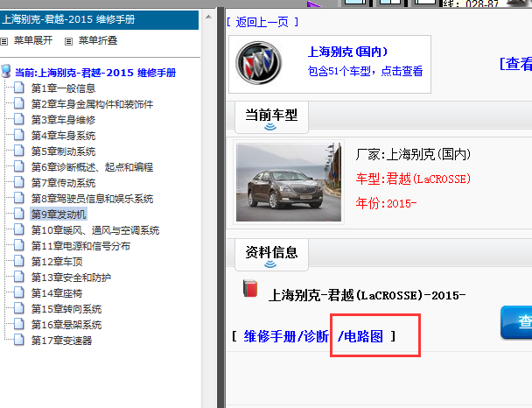
Task: Open chapter 第8章驾驶员信息和娱乐系统
Action: (x=92, y=199)
